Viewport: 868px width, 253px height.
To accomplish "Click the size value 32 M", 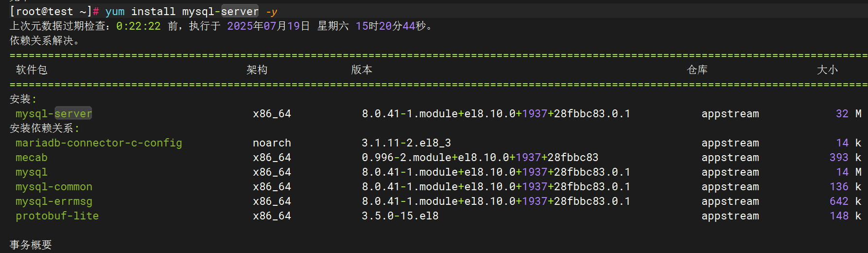I will click(x=849, y=114).
